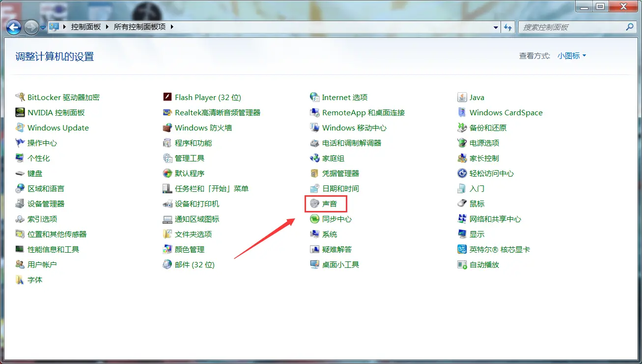
Task: Click the refresh button beside address bar
Action: [x=508, y=27]
